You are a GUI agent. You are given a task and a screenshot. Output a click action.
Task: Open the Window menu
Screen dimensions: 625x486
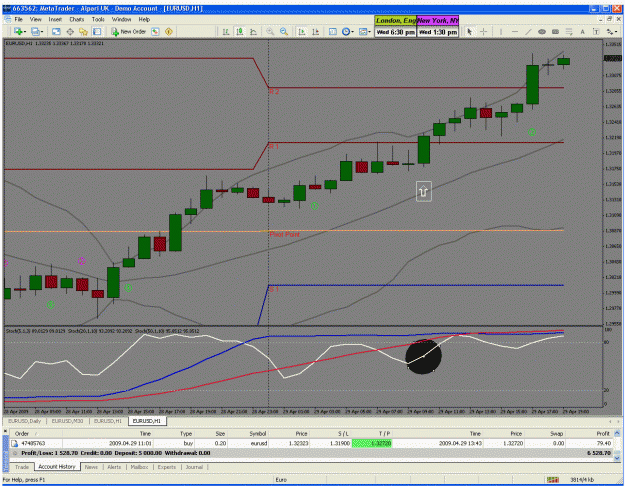[121, 19]
